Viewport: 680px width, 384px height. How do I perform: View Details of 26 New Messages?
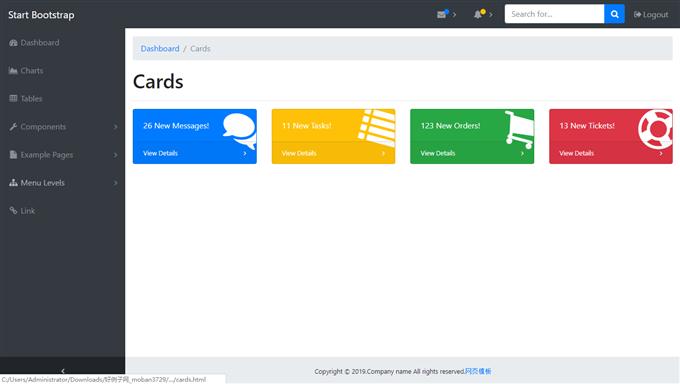195,153
